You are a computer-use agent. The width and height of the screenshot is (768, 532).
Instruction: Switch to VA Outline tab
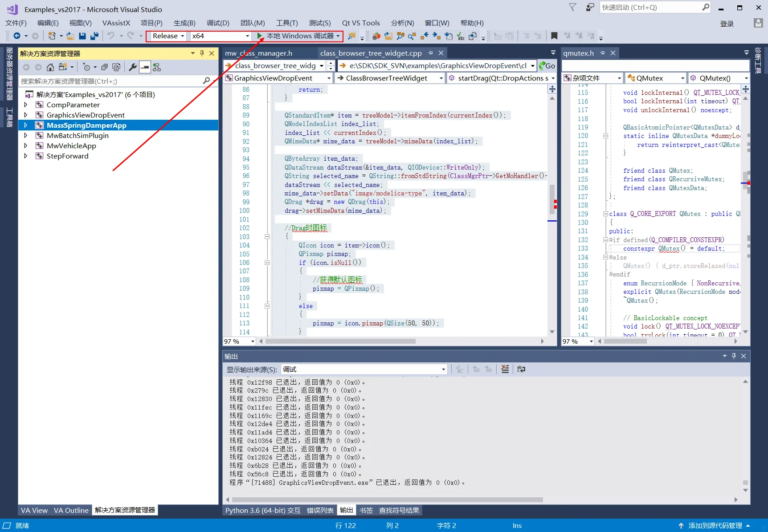[x=71, y=511]
